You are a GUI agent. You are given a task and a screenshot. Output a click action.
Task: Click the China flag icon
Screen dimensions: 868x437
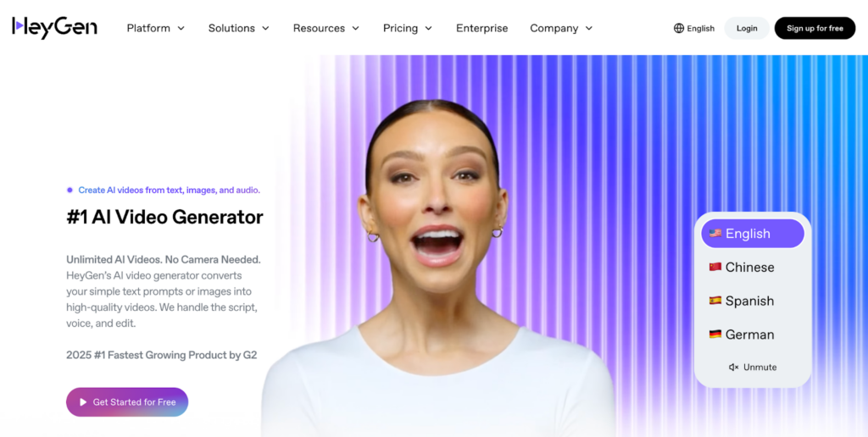tap(715, 267)
